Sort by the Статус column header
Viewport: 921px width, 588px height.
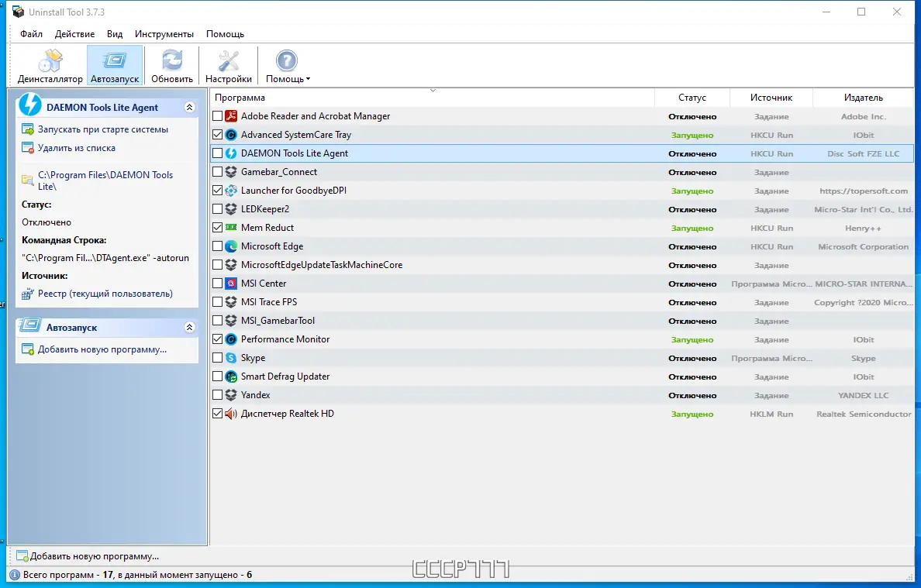pyautogui.click(x=692, y=98)
